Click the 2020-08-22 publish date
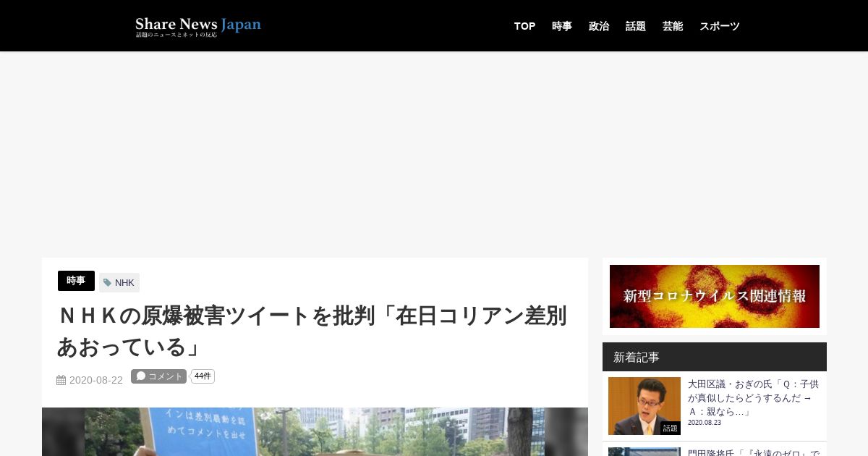868x456 pixels. coord(96,380)
